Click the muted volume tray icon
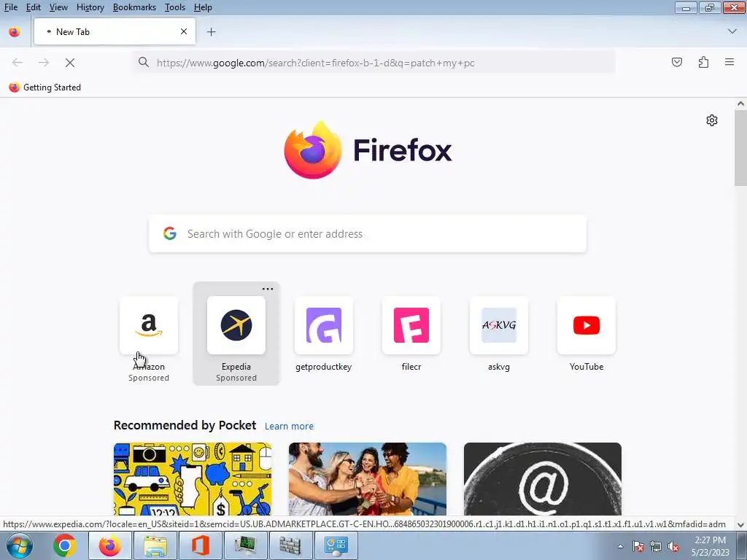 coord(673,546)
